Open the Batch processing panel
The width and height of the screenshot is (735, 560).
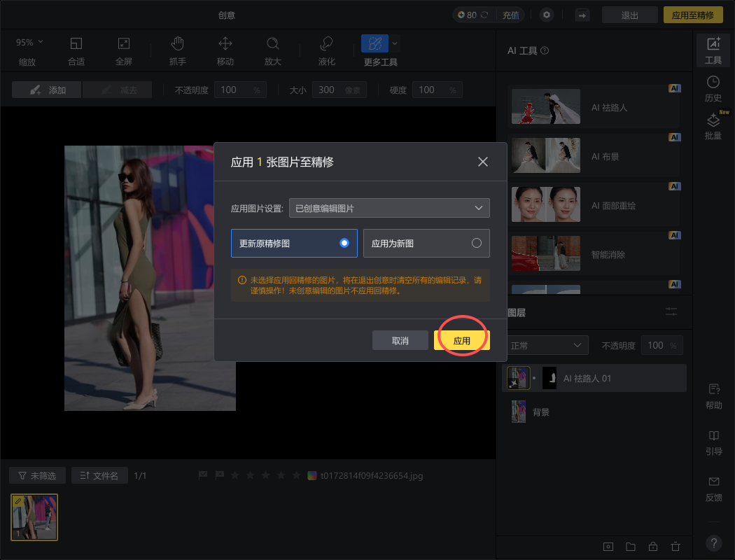[x=713, y=126]
